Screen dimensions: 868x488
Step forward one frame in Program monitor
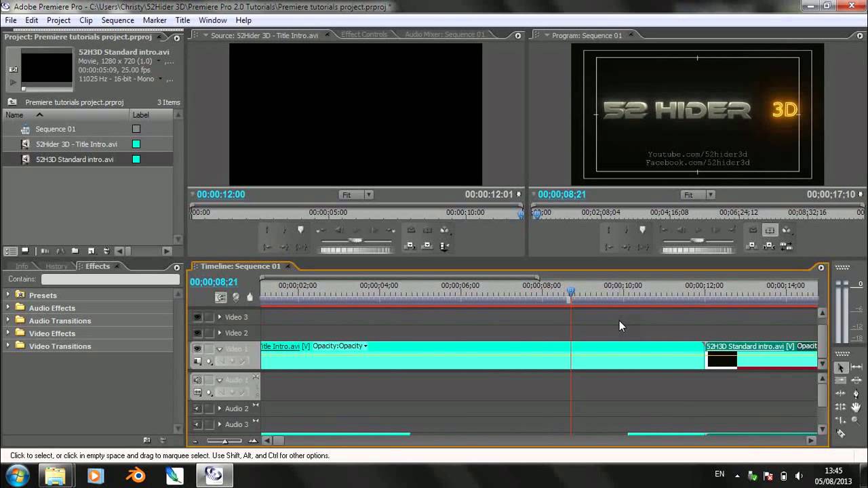715,230
